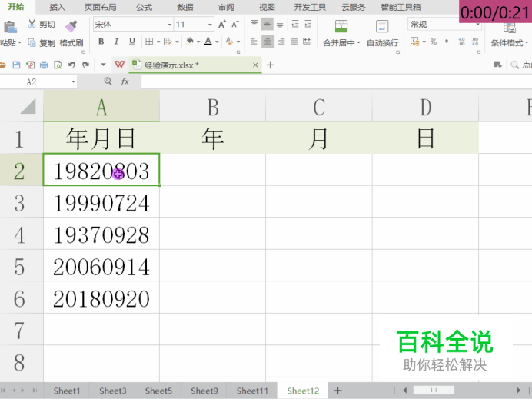Toggle Bold formatting
The height and width of the screenshot is (399, 532).
pyautogui.click(x=101, y=42)
